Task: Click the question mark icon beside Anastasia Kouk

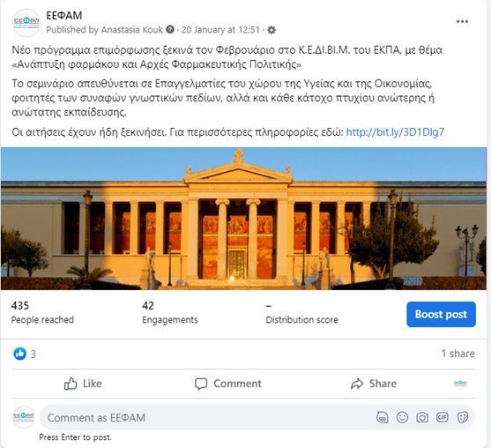Action: point(170,29)
